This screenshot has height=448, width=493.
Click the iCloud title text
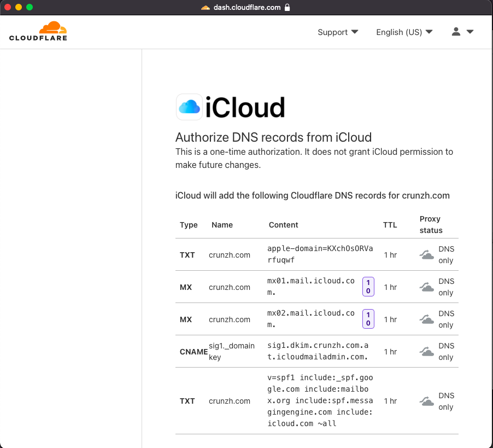(x=245, y=108)
